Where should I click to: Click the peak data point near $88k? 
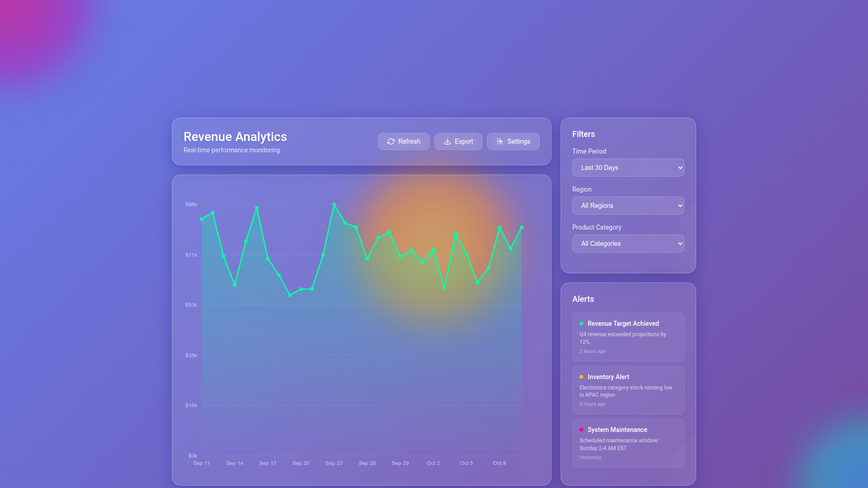[x=334, y=205]
